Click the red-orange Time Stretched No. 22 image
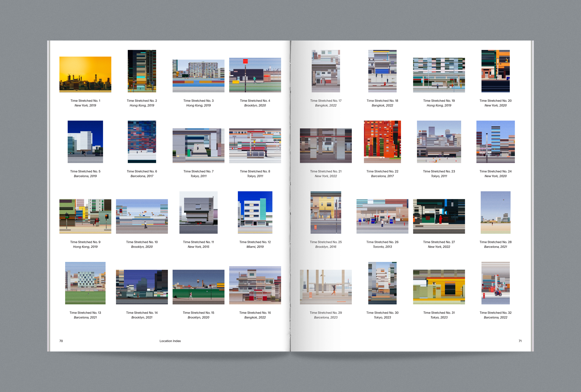This screenshot has height=392, width=581. (382, 142)
